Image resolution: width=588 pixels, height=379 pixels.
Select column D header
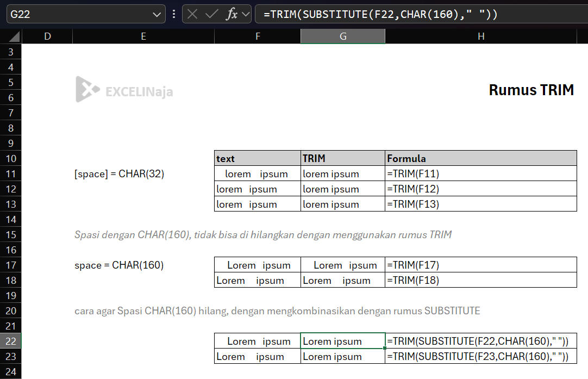(47, 36)
